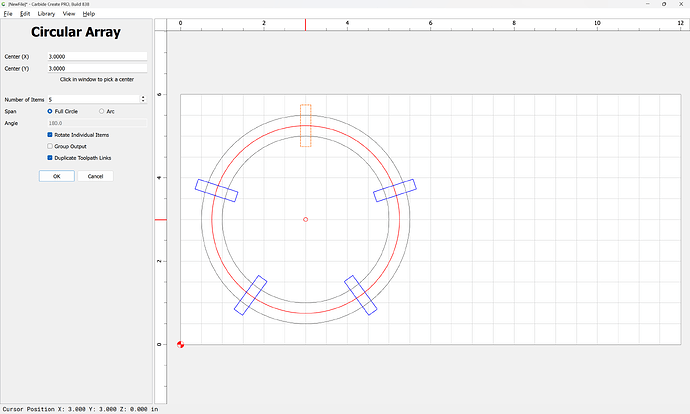
Task: Open the View menu
Action: [x=69, y=14]
